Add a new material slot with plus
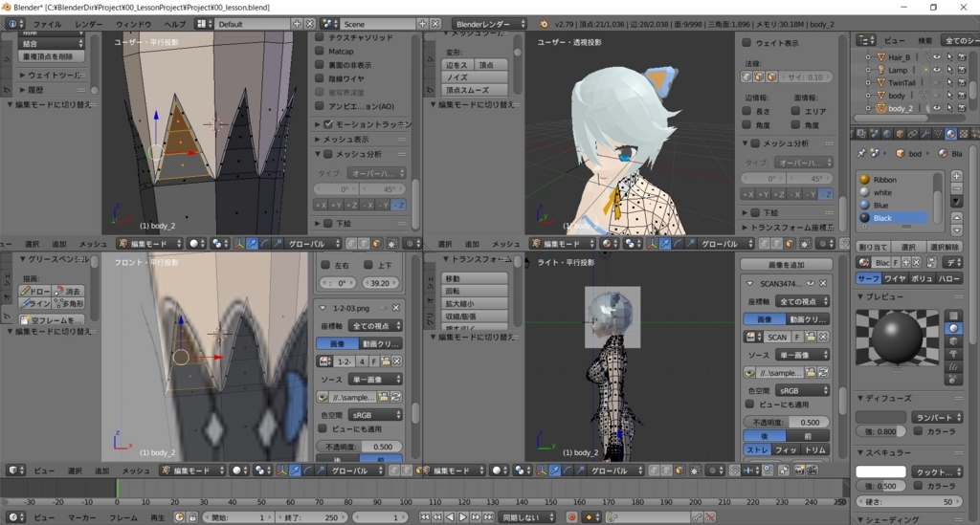Image resolution: width=980 pixels, height=525 pixels. pos(956,177)
